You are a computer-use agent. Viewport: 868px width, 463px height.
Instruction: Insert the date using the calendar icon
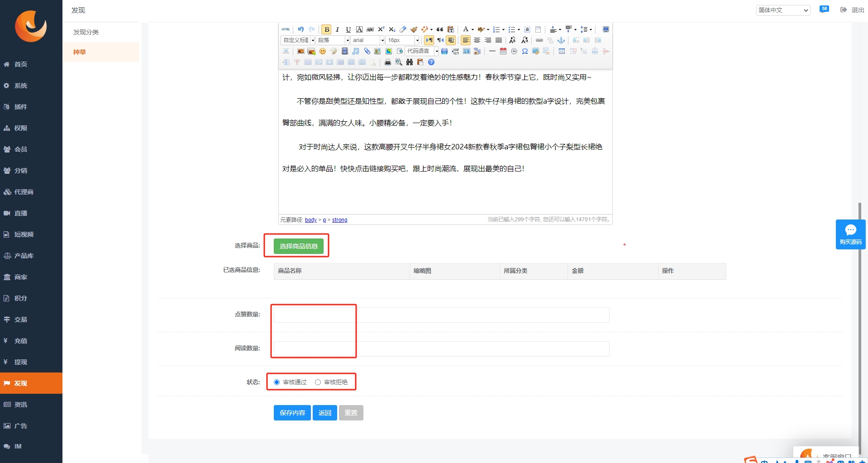tap(503, 51)
